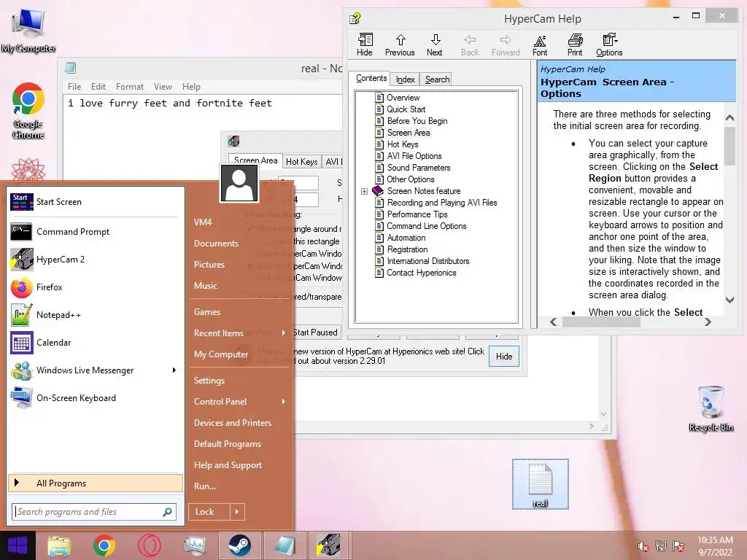Open the Google Chrome desktop shortcut
The width and height of the screenshot is (747, 560).
click(x=28, y=111)
